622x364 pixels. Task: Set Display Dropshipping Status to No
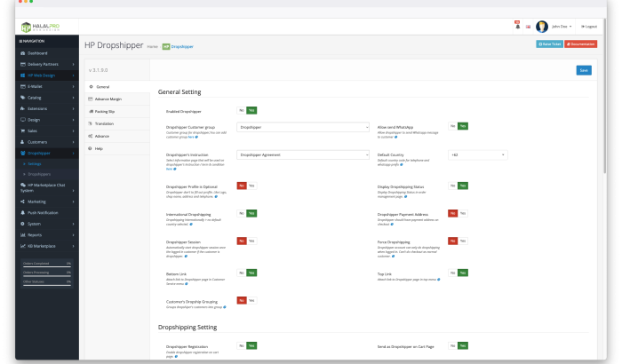pyautogui.click(x=452, y=186)
